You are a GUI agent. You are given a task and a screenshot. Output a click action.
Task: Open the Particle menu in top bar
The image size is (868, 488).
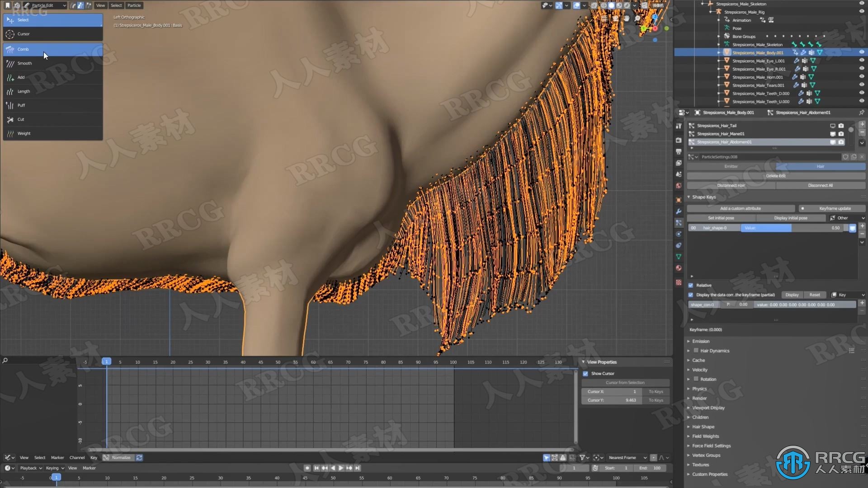[133, 5]
